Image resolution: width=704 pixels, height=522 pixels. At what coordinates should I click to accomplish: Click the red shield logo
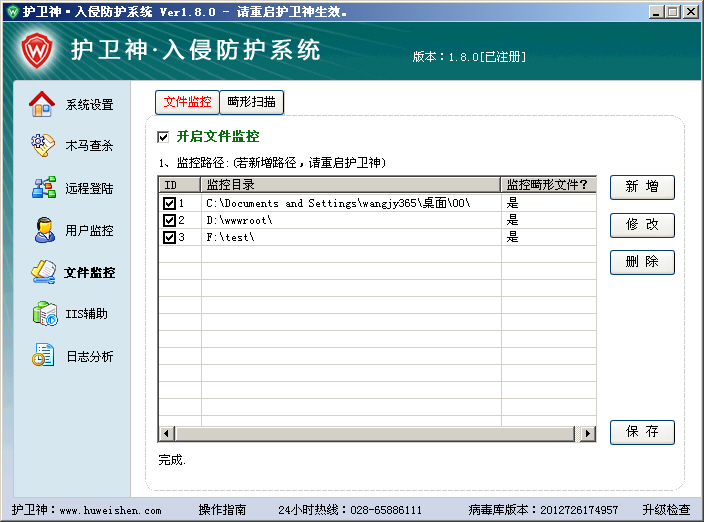tap(37, 50)
